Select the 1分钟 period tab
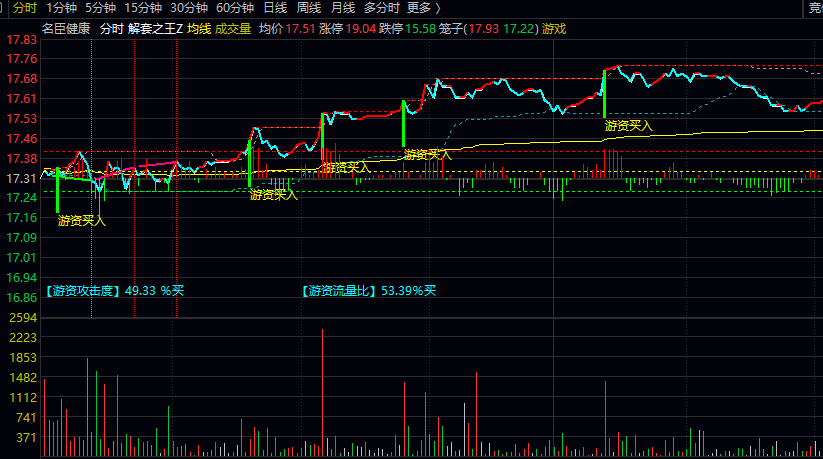 point(61,8)
